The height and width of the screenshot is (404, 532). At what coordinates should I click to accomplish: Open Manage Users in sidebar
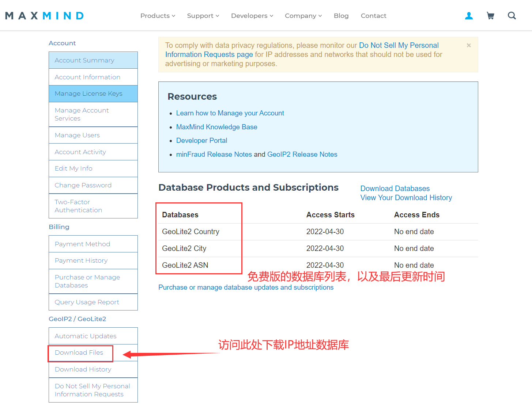93,135
